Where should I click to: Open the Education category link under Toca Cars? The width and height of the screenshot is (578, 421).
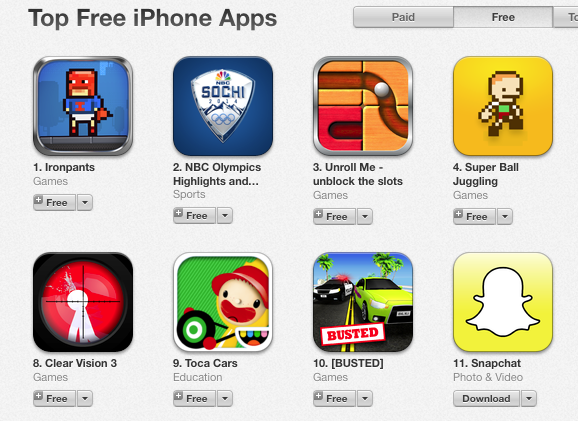[198, 377]
